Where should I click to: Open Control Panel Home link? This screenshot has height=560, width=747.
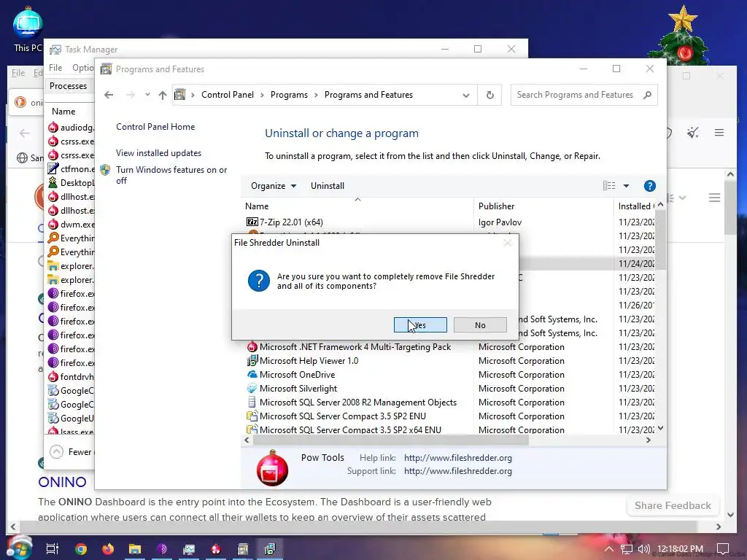[155, 127]
